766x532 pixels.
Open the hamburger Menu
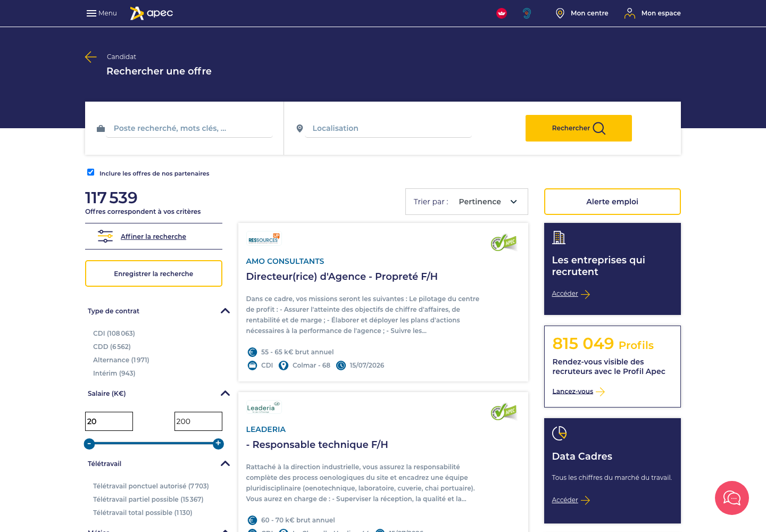coord(102,13)
